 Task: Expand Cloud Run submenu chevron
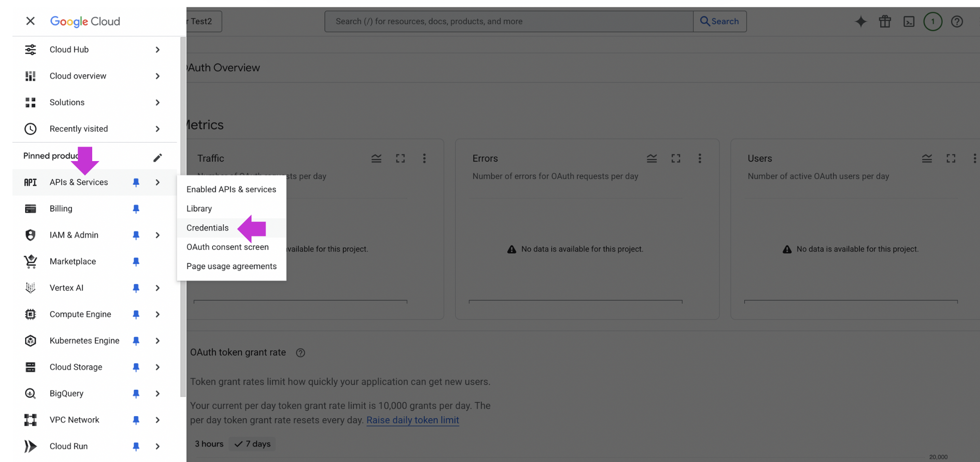157,446
